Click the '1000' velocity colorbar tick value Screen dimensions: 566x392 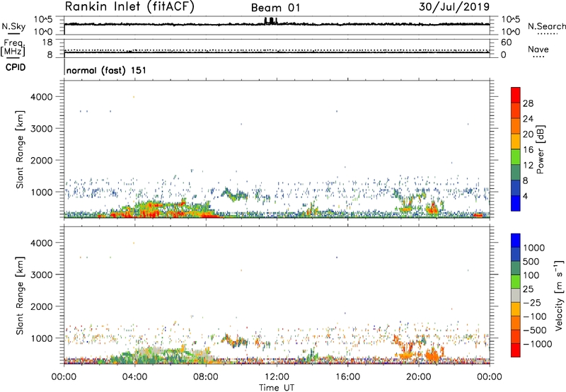click(x=534, y=248)
